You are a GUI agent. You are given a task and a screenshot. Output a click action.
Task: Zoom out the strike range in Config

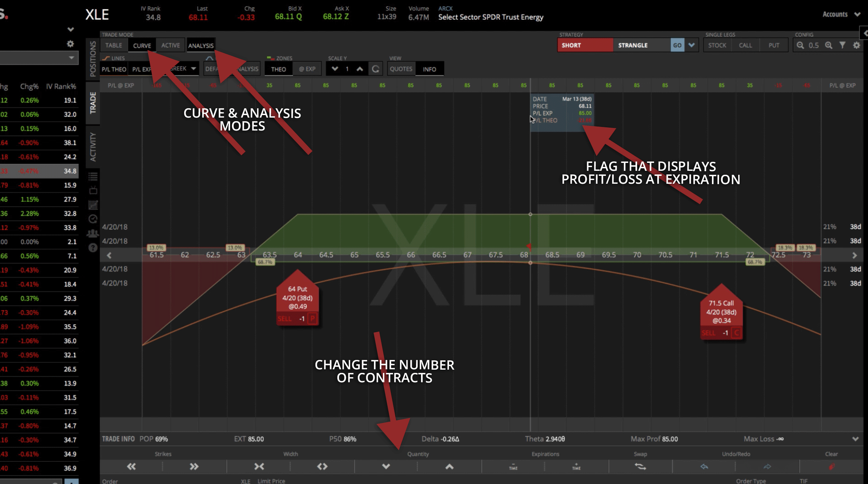pyautogui.click(x=800, y=45)
